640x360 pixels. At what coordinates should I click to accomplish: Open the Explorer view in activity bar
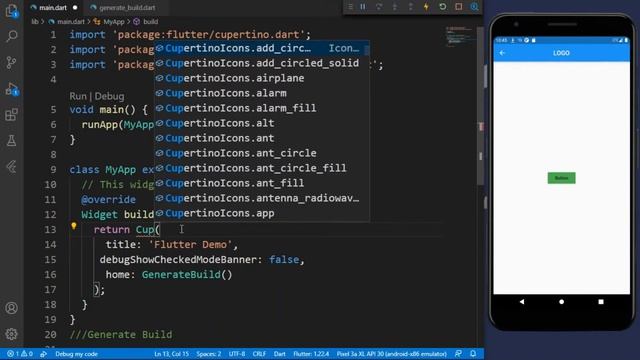tap(11, 11)
